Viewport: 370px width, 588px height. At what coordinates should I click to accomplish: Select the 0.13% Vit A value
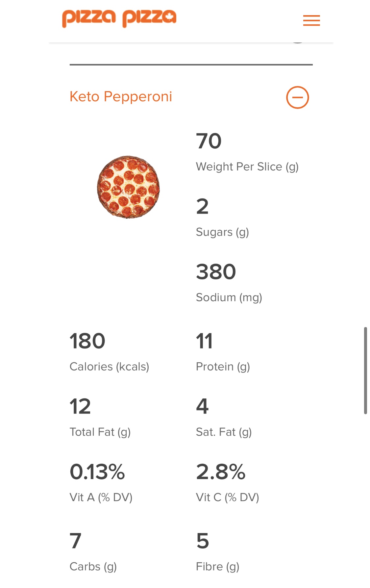tap(97, 472)
